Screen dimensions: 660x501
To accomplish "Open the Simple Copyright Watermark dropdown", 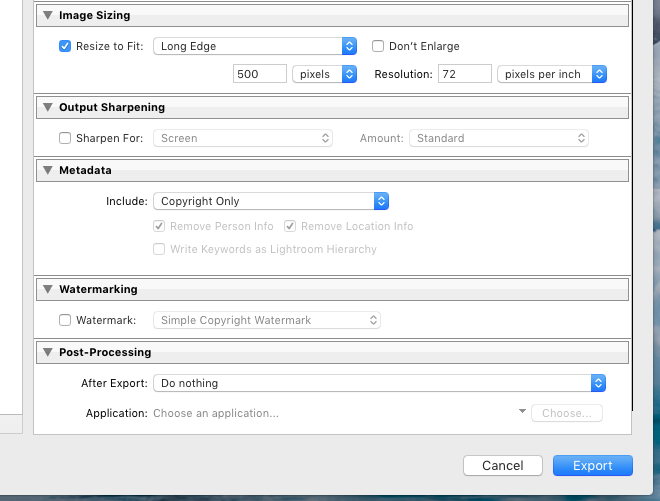I will tap(267, 320).
